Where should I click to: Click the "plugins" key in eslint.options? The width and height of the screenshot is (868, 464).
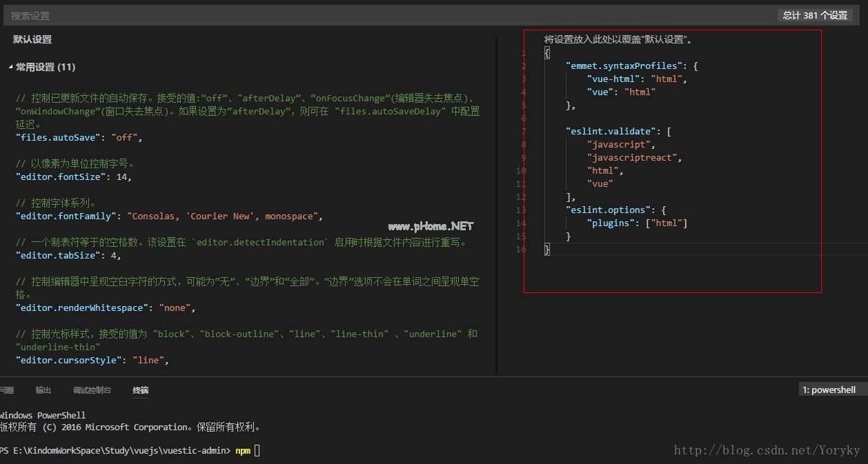click(611, 223)
